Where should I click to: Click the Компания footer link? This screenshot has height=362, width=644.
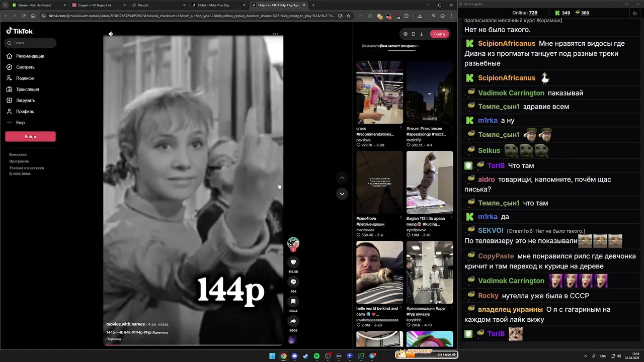coord(18,154)
